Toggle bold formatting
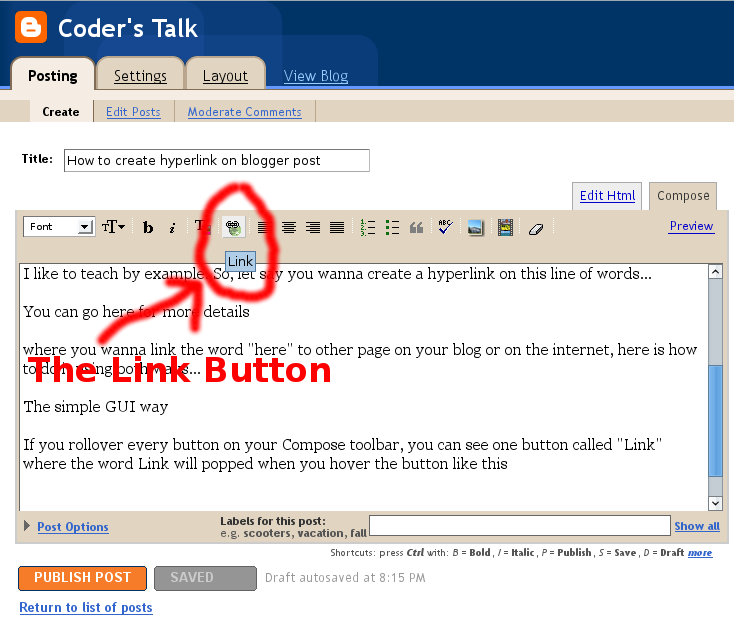The height and width of the screenshot is (623, 734). 148,227
